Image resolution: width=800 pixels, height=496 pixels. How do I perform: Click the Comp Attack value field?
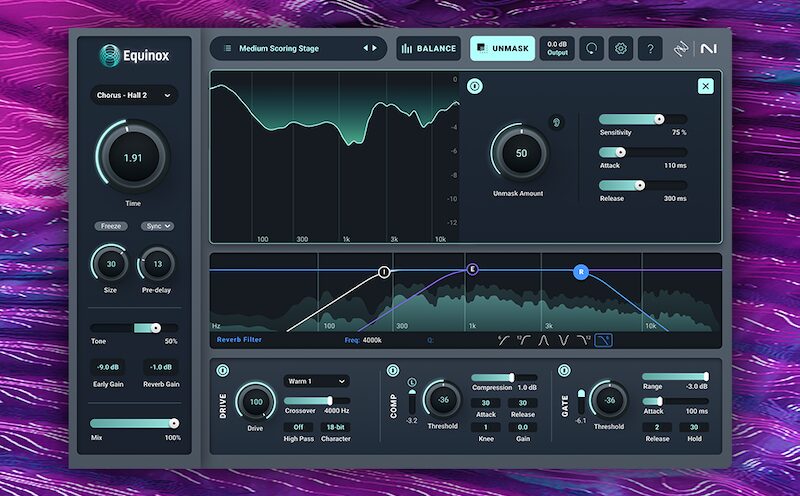coord(486,403)
